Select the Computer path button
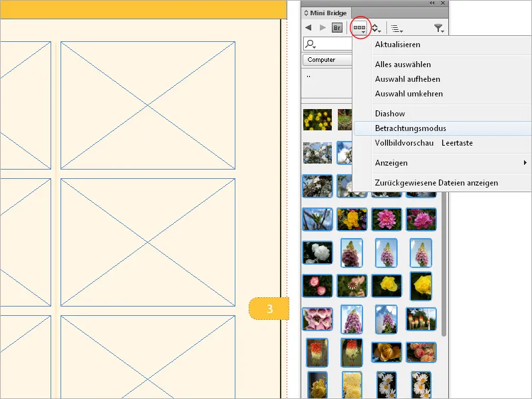532x399 pixels. click(327, 60)
